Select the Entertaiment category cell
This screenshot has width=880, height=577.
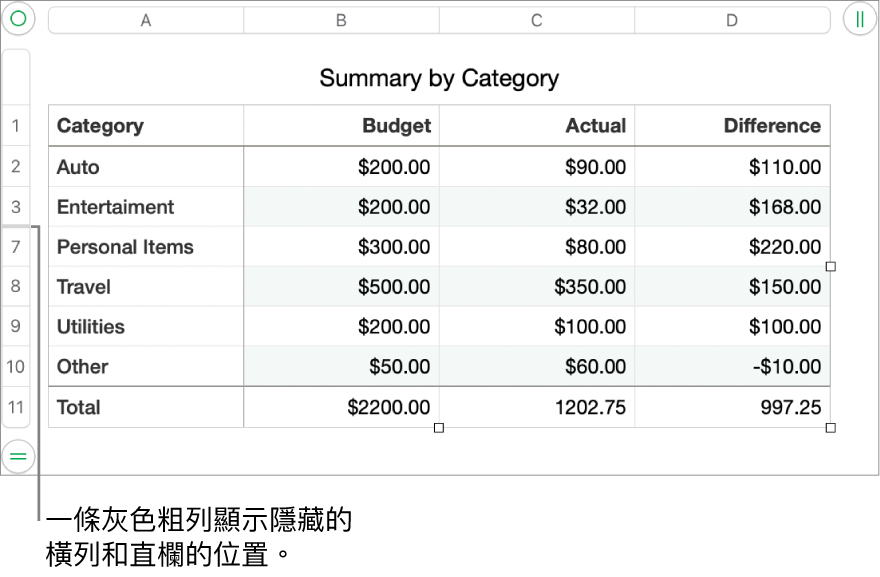tap(146, 207)
